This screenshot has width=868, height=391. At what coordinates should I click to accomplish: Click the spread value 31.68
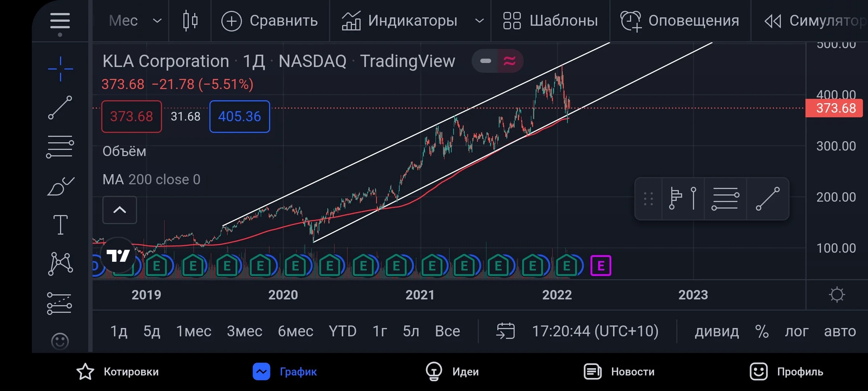click(185, 117)
